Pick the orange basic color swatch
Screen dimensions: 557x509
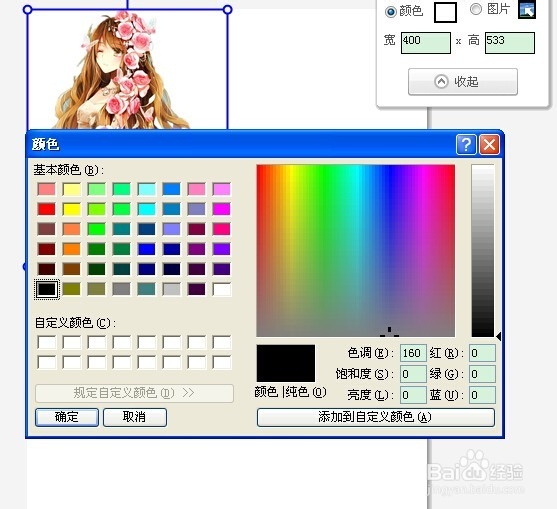(71, 249)
